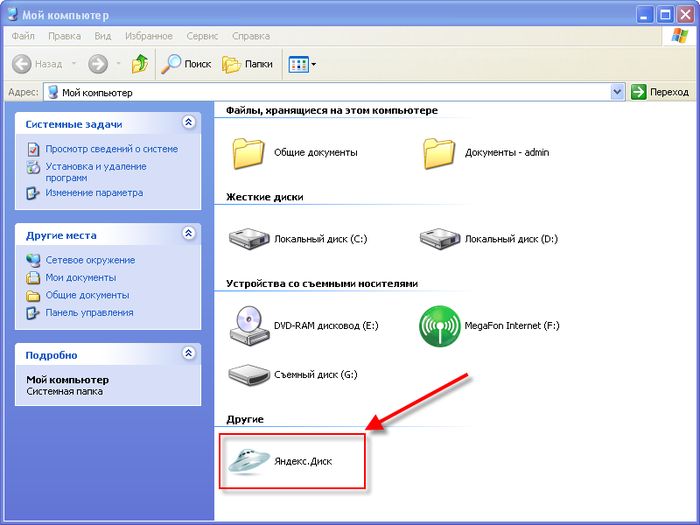
Task: Select the Локальный диск (D:) drive icon
Action: click(440, 239)
